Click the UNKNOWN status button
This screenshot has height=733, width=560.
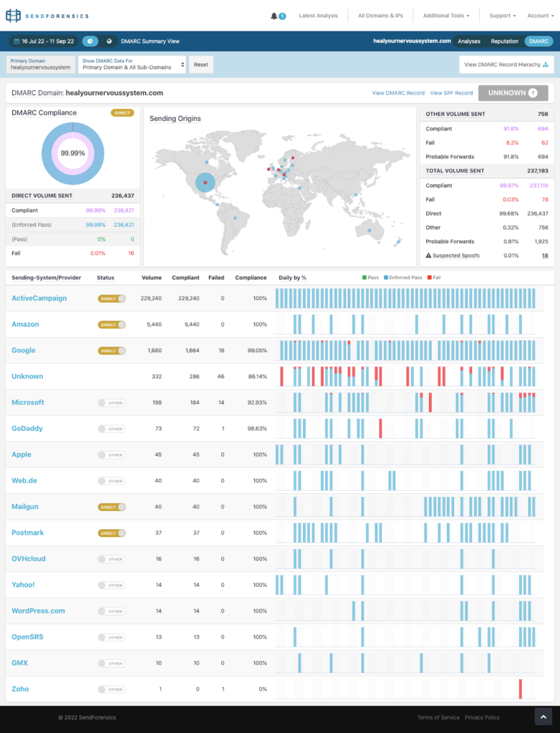pos(513,93)
